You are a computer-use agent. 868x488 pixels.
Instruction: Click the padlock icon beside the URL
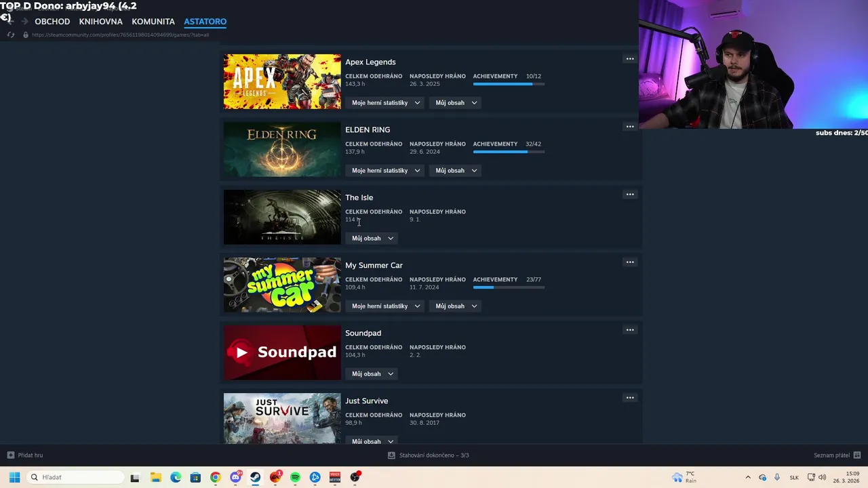(x=26, y=35)
